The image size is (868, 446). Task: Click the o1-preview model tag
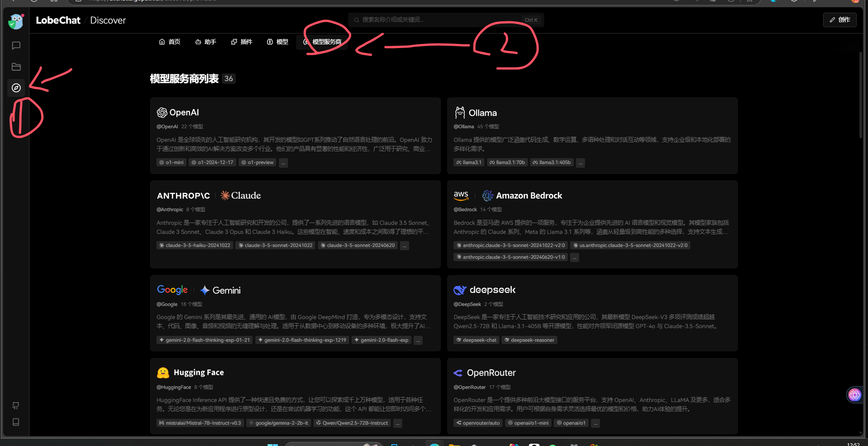tap(258, 162)
